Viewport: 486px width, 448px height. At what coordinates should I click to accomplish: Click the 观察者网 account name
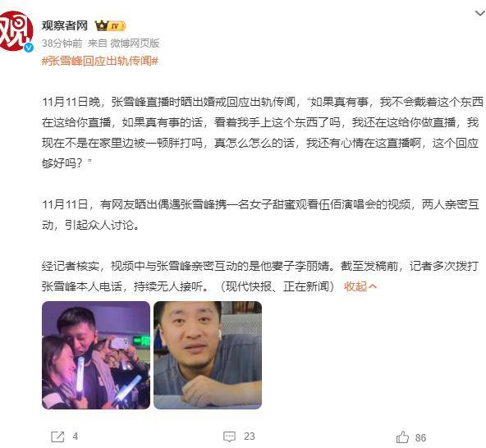(x=65, y=25)
